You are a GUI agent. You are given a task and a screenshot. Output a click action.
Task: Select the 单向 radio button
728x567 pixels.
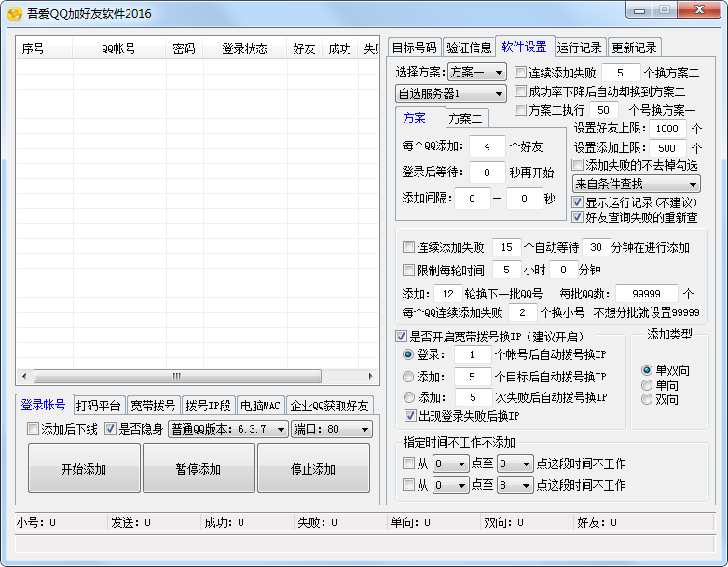point(647,385)
